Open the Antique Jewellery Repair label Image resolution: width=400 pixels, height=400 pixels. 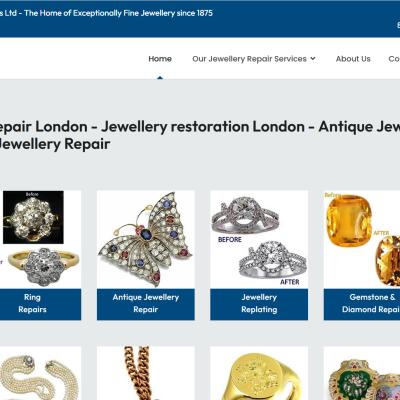pos(146,304)
